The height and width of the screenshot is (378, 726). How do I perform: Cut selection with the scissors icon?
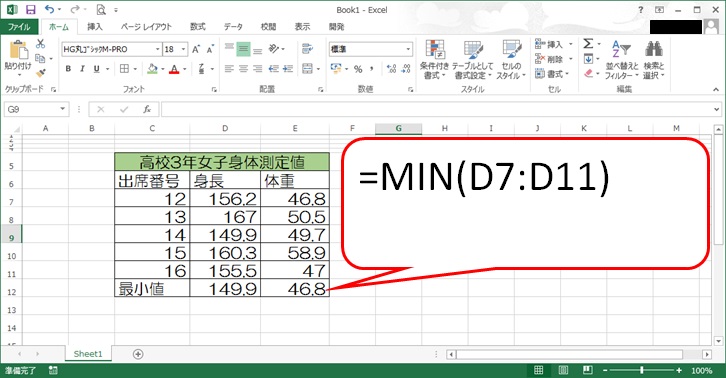[x=41, y=44]
